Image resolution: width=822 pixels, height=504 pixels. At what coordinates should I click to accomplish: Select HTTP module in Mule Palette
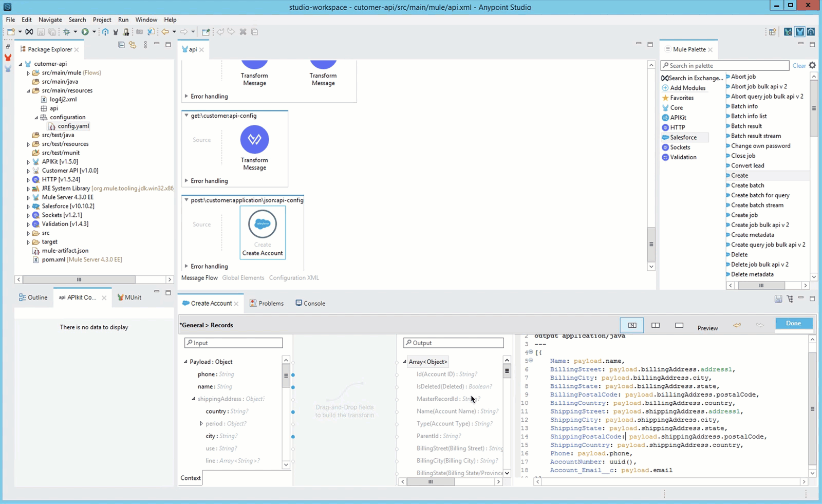tap(674, 127)
